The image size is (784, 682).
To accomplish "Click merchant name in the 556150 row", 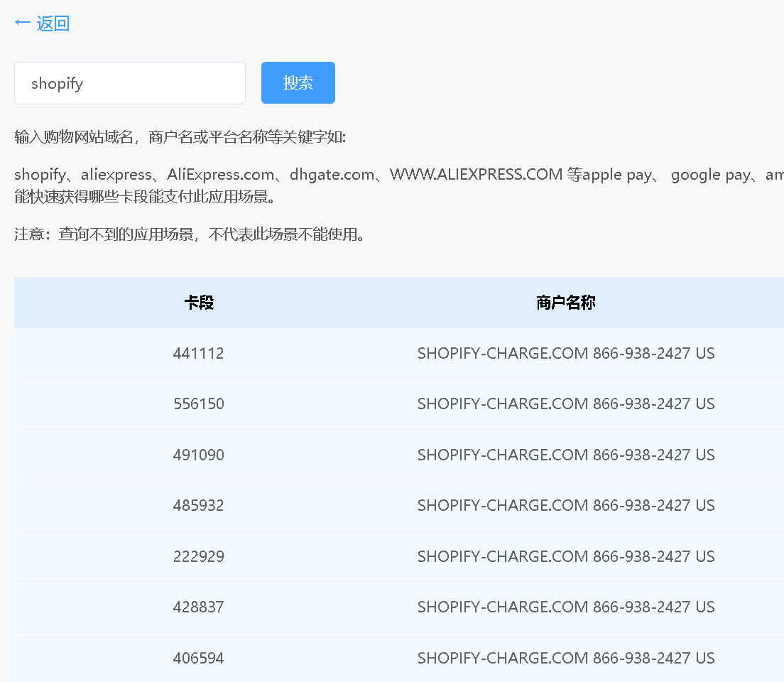I will click(x=566, y=404).
